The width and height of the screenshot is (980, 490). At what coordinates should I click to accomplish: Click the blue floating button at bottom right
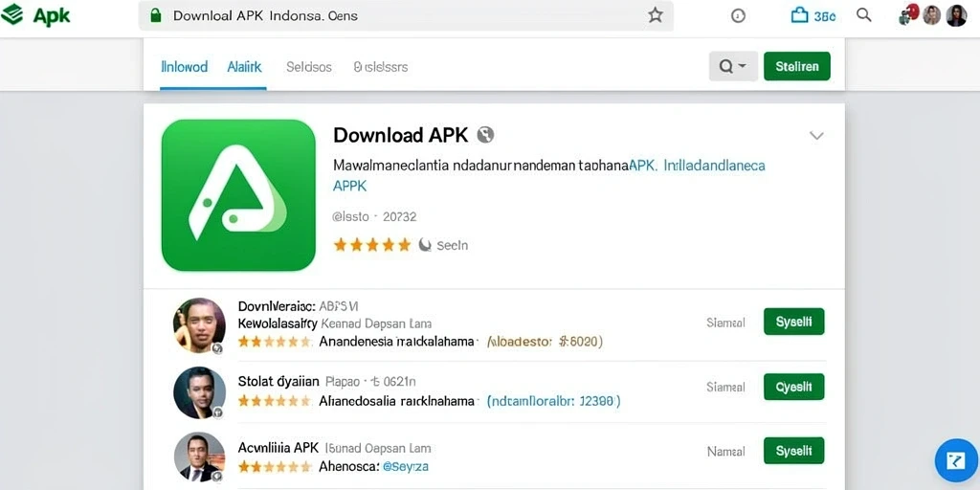click(x=956, y=460)
